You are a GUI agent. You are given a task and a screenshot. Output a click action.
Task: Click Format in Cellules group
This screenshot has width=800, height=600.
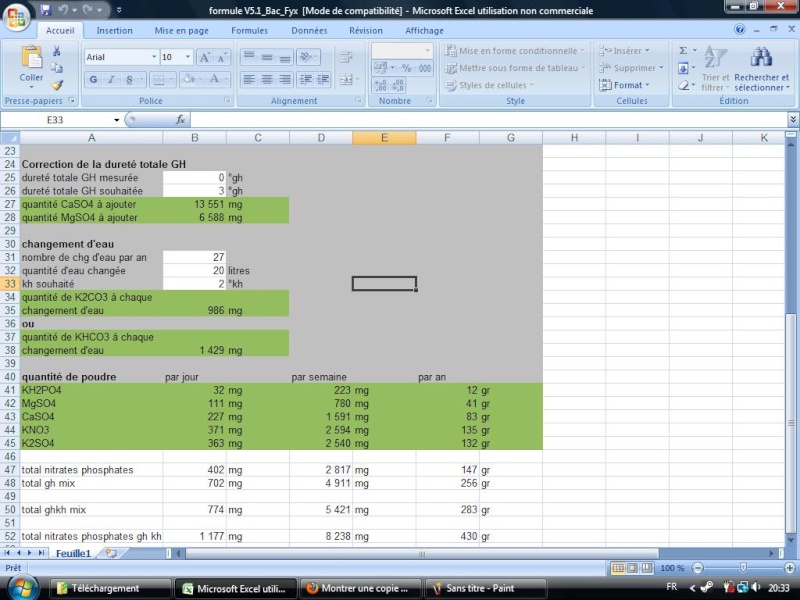click(624, 85)
